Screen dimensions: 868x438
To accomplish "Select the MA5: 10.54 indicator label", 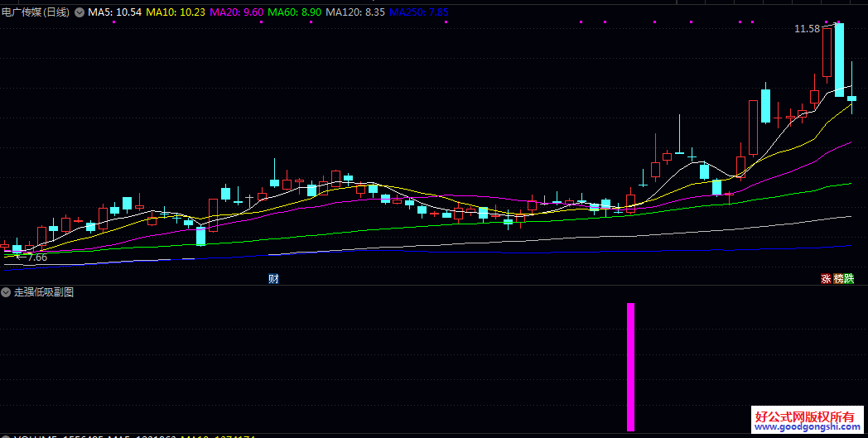I will pos(115,12).
